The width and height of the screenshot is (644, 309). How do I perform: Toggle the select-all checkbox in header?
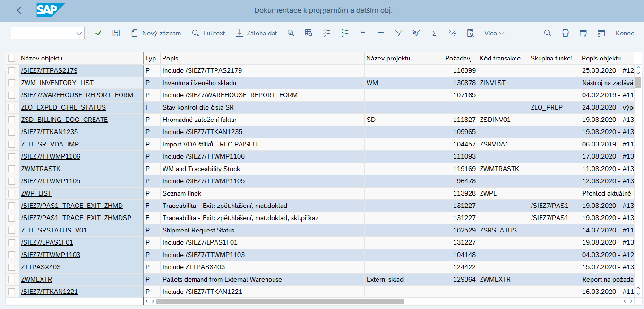tap(12, 58)
